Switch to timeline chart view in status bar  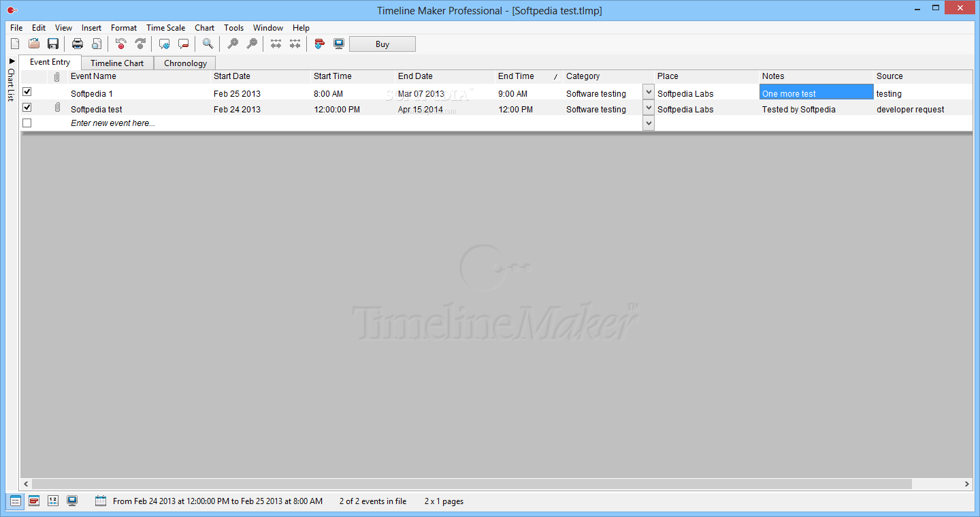click(34, 501)
